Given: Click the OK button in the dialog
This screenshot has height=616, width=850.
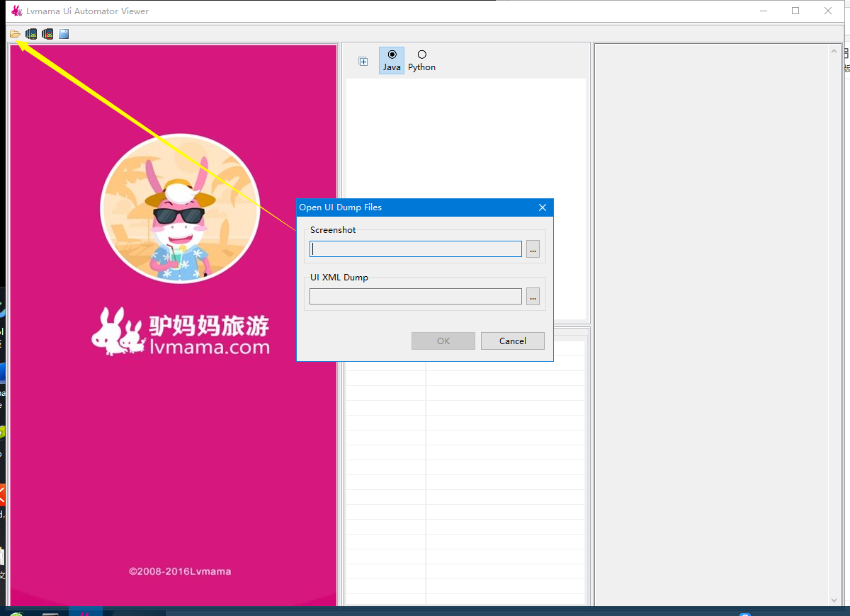Looking at the screenshot, I should coord(443,341).
